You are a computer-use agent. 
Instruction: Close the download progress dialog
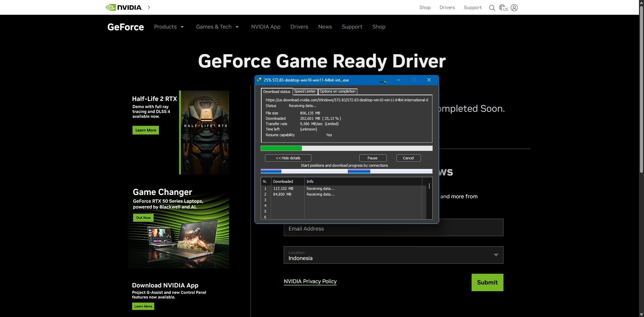pos(429,80)
